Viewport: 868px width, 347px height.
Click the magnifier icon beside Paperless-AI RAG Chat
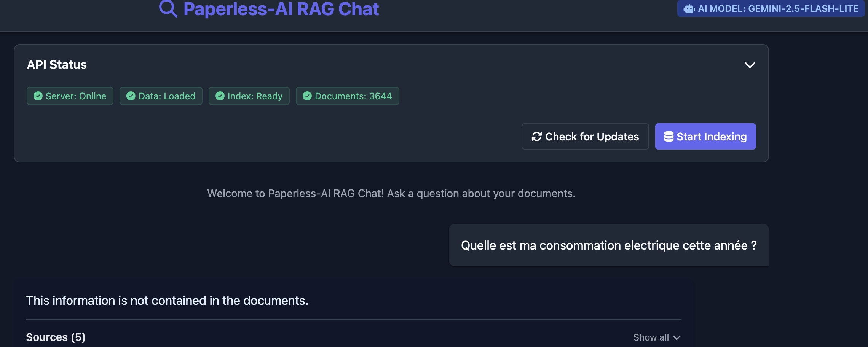tap(168, 8)
